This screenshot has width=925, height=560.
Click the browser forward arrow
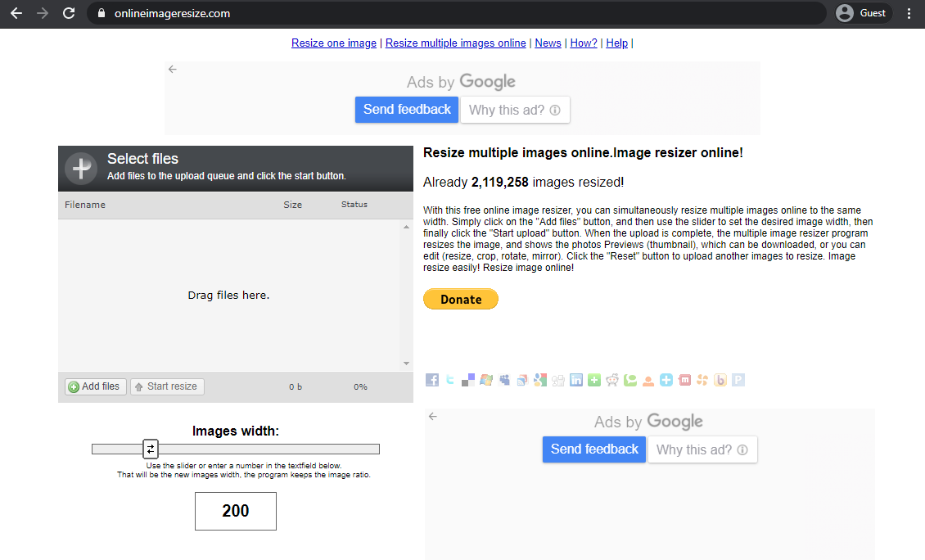point(43,13)
